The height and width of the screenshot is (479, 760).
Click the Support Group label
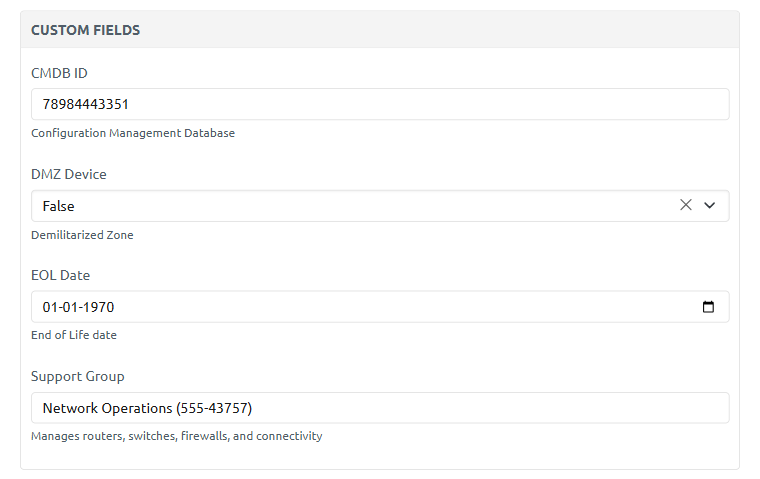(x=78, y=376)
